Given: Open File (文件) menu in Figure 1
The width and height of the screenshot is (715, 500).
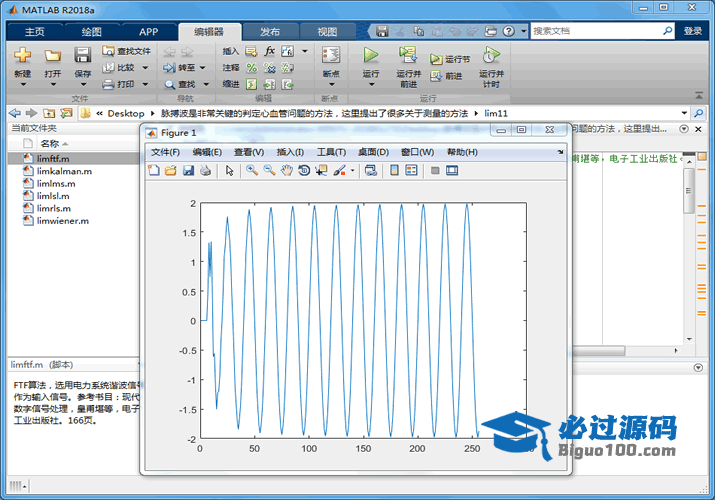Looking at the screenshot, I should [165, 152].
